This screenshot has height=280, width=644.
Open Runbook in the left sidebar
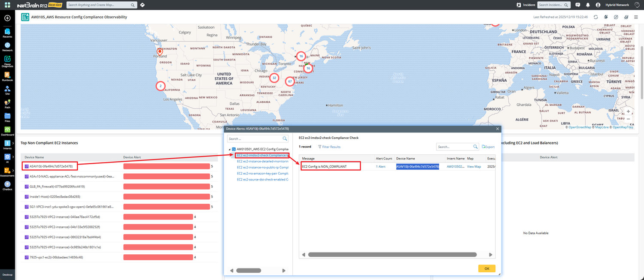(x=7, y=77)
